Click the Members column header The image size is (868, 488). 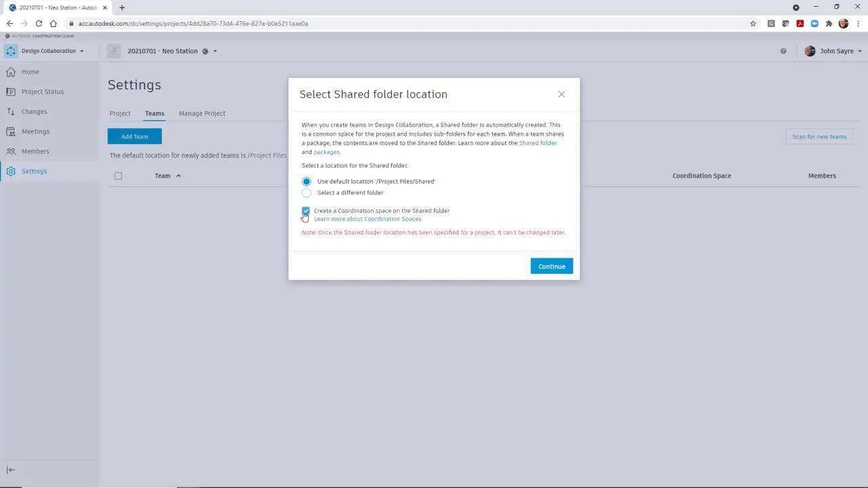click(822, 176)
